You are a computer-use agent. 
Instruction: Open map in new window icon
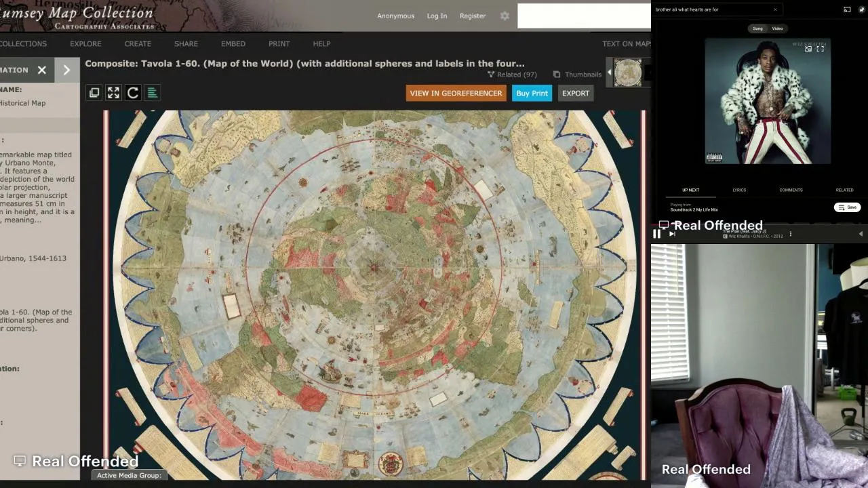tap(94, 93)
